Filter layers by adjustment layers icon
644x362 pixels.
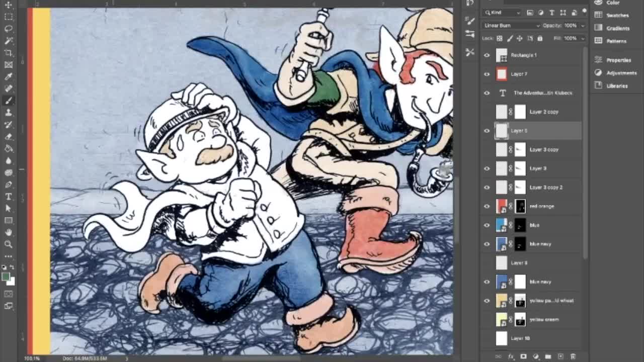541,13
